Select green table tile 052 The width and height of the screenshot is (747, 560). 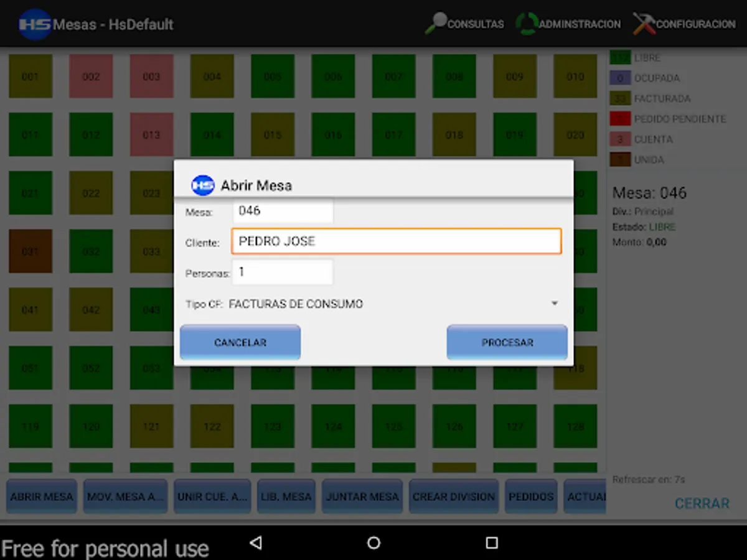tap(91, 368)
